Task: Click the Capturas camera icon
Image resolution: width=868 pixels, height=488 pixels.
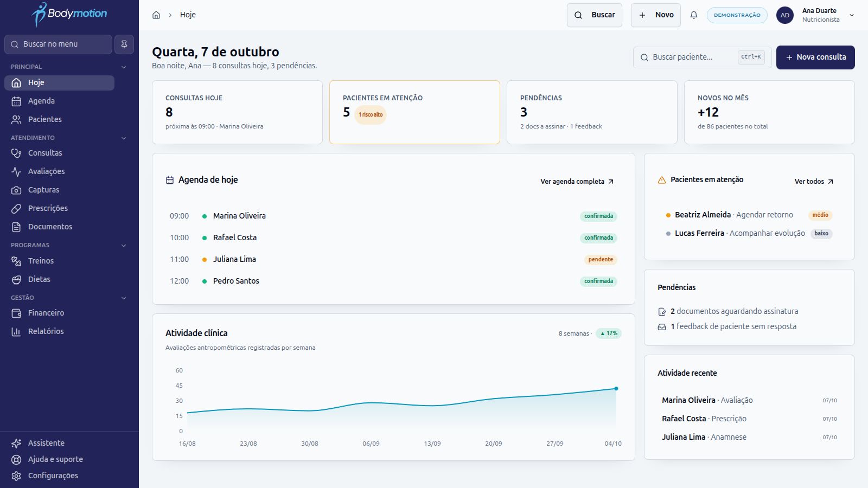Action: (16, 190)
